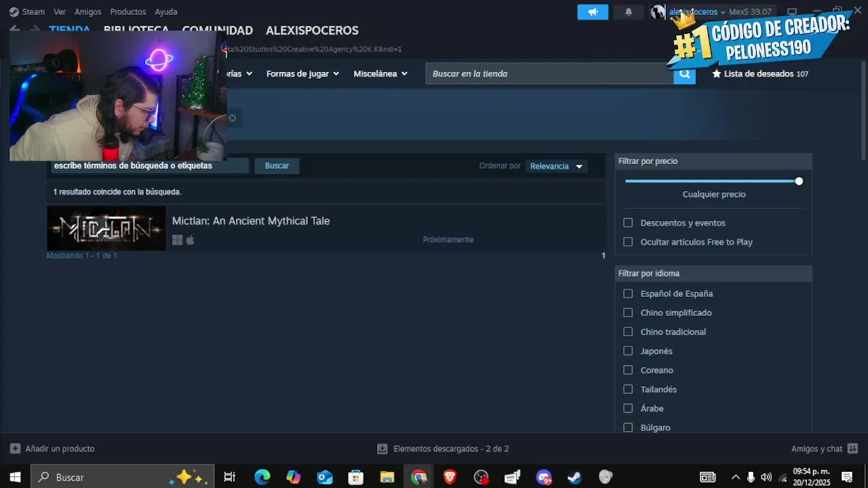The height and width of the screenshot is (488, 868).
Task: Expand Formas de jugar dropdown
Action: click(302, 74)
